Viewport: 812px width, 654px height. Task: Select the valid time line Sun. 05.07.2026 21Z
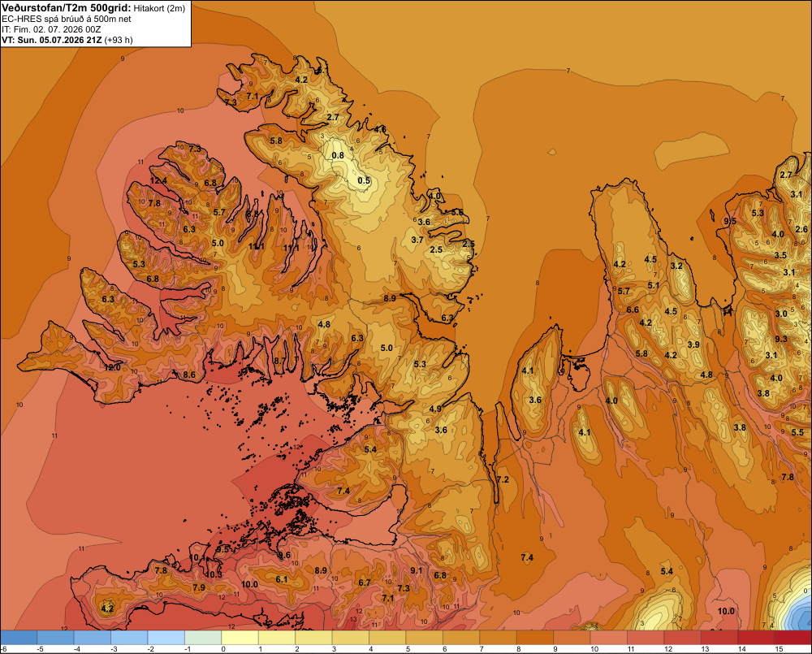[59, 40]
